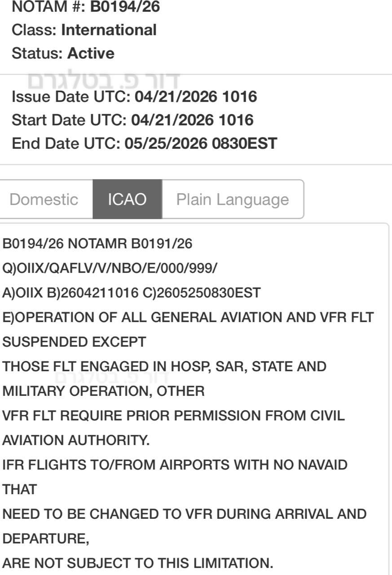Image resolution: width=392 pixels, height=575 pixels.
Task: Switch to the Domestic tab
Action: 44,199
